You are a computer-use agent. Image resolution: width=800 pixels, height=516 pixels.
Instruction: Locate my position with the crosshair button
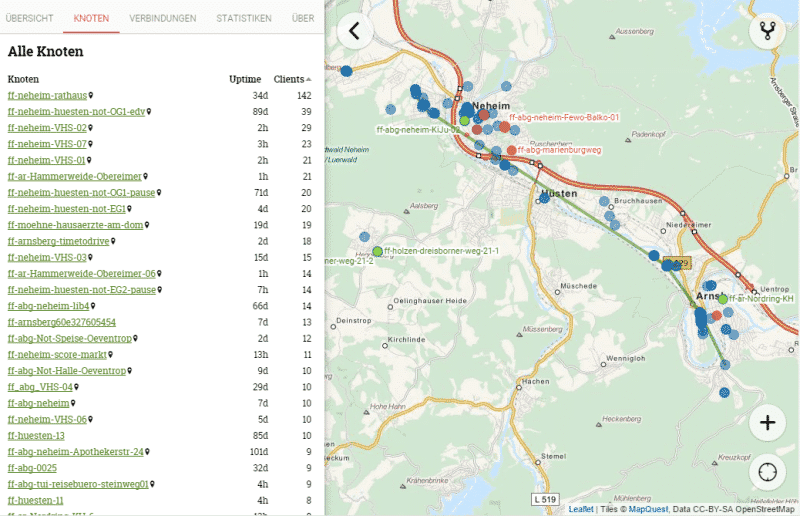coord(767,472)
